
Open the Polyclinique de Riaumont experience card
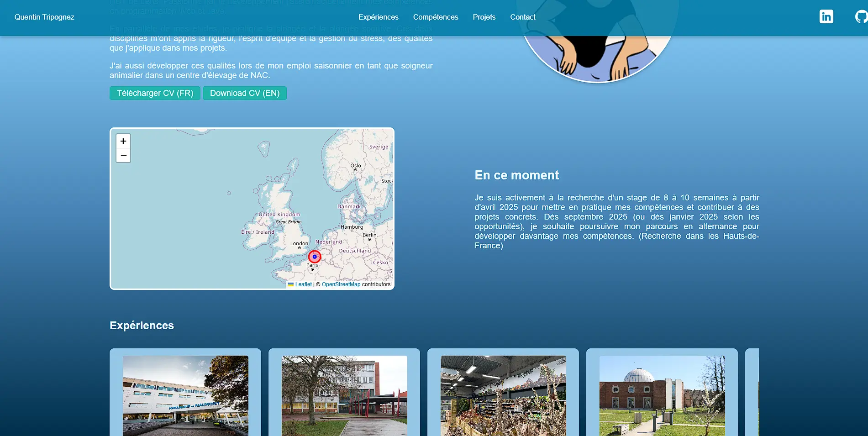[x=185, y=395]
